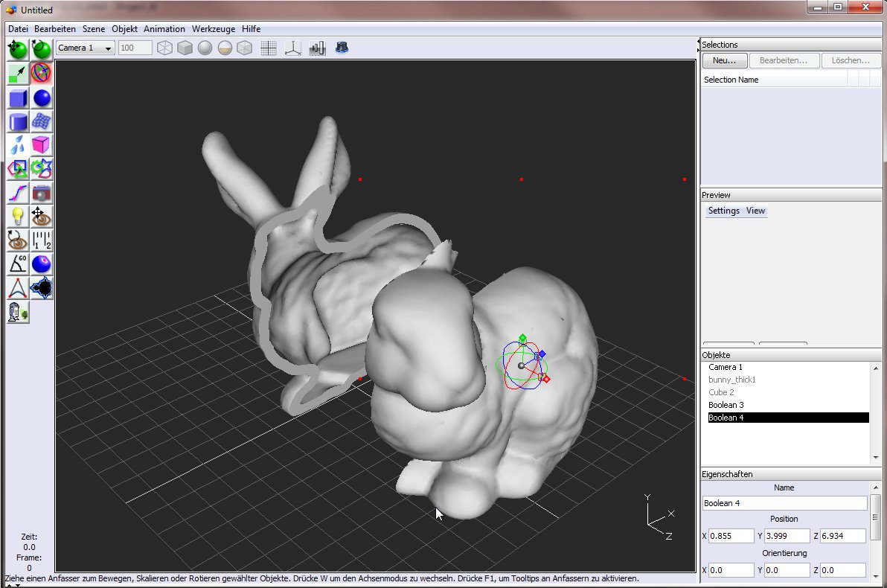Switch viewport to smooth shaded sphere mode
Viewport: 887px width, 588px height.
pyautogui.click(x=205, y=48)
